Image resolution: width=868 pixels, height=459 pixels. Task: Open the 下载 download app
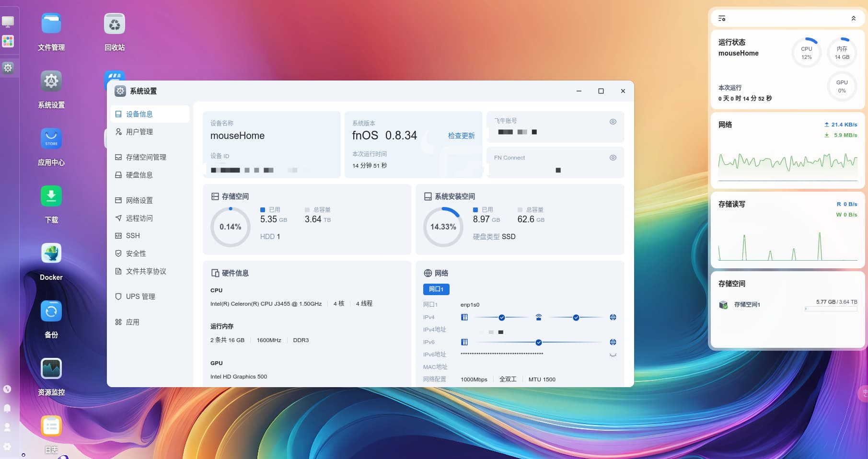51,196
